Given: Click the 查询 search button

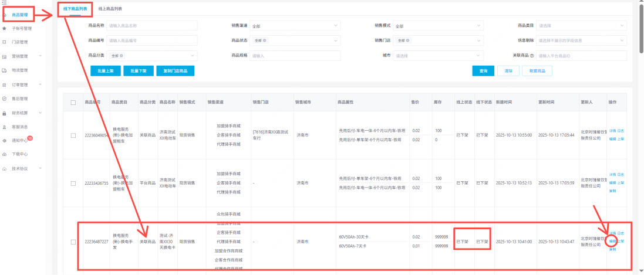Looking at the screenshot, I should [x=483, y=70].
